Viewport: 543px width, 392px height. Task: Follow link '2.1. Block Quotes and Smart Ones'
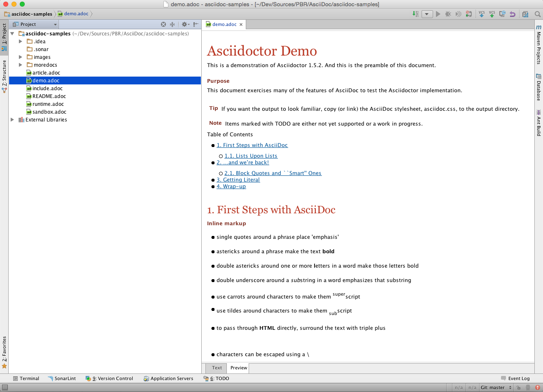click(273, 173)
